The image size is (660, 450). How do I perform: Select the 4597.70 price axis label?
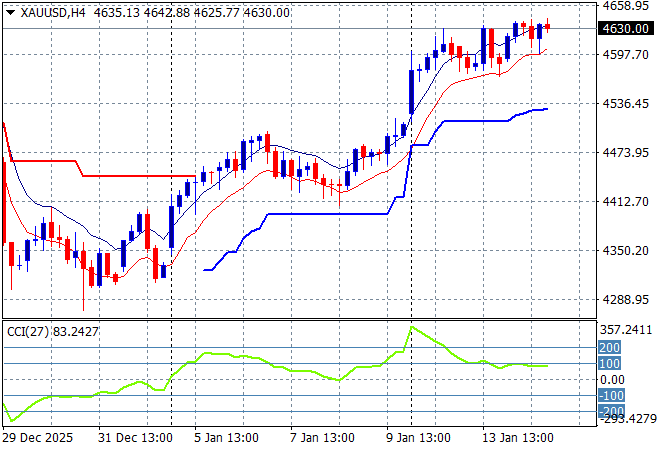tap(625, 54)
